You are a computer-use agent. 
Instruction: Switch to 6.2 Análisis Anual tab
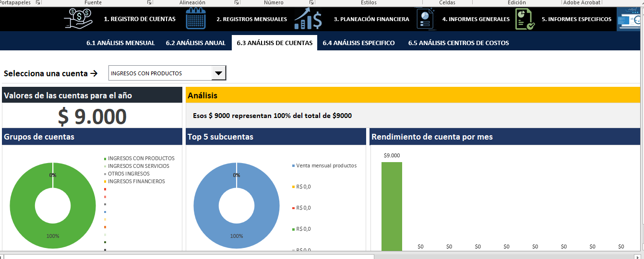[196, 43]
